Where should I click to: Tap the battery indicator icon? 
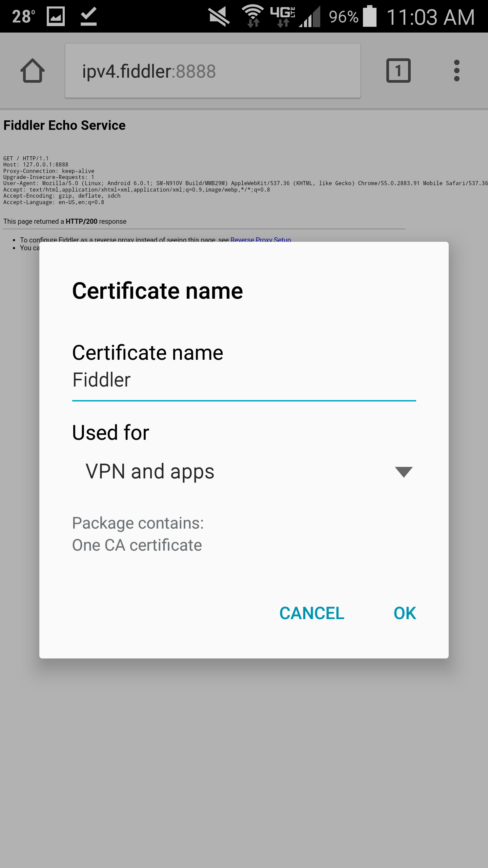[x=370, y=16]
